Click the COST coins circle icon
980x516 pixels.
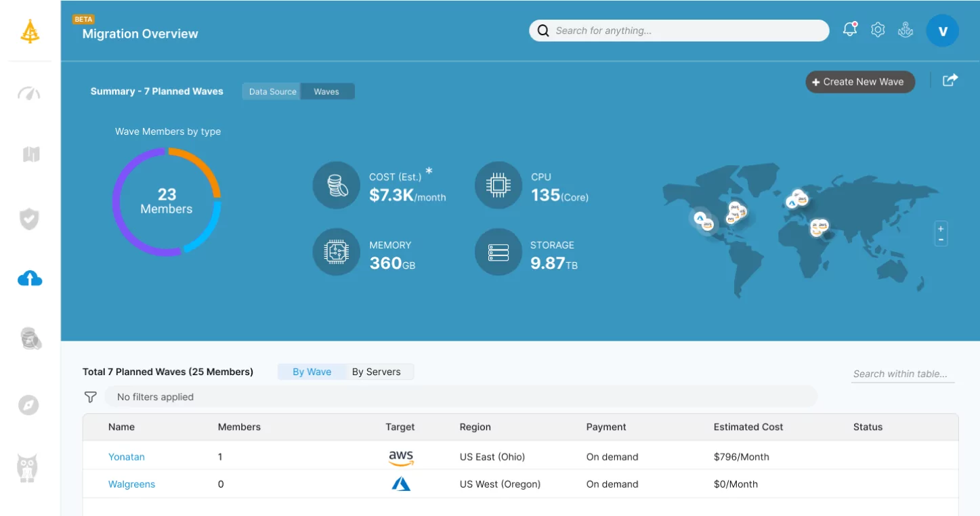tap(336, 185)
